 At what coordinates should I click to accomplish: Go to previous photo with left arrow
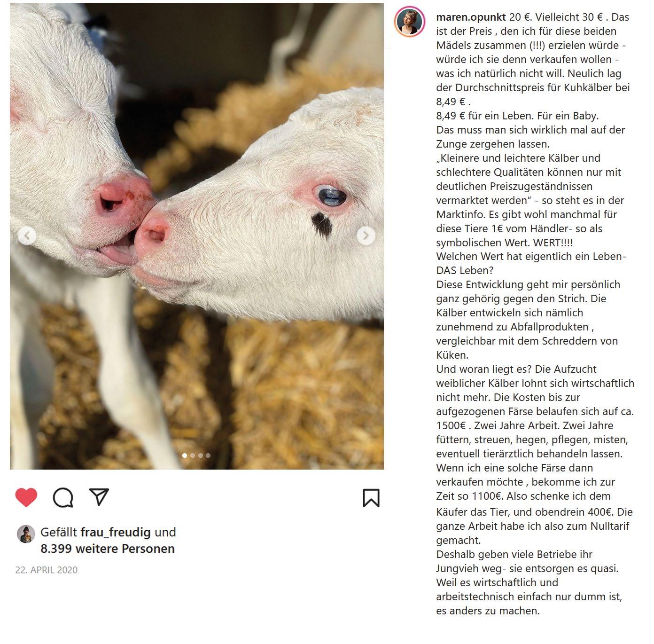pos(27,236)
